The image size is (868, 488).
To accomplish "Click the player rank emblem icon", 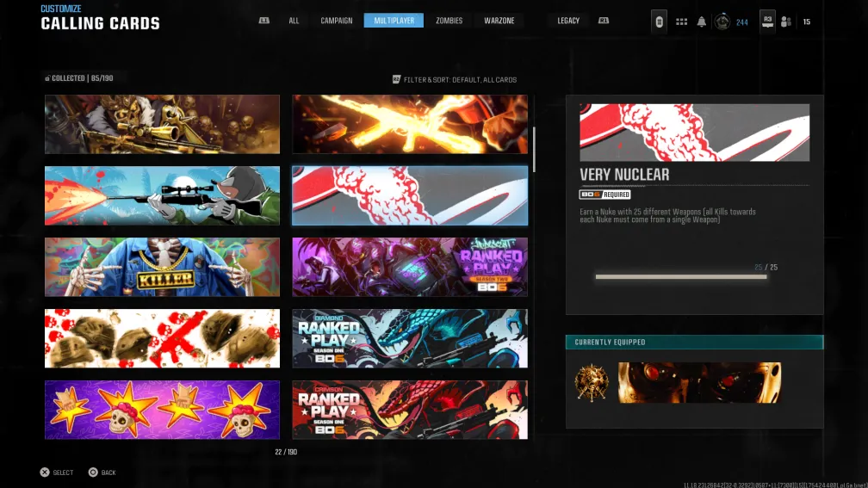I will [722, 22].
